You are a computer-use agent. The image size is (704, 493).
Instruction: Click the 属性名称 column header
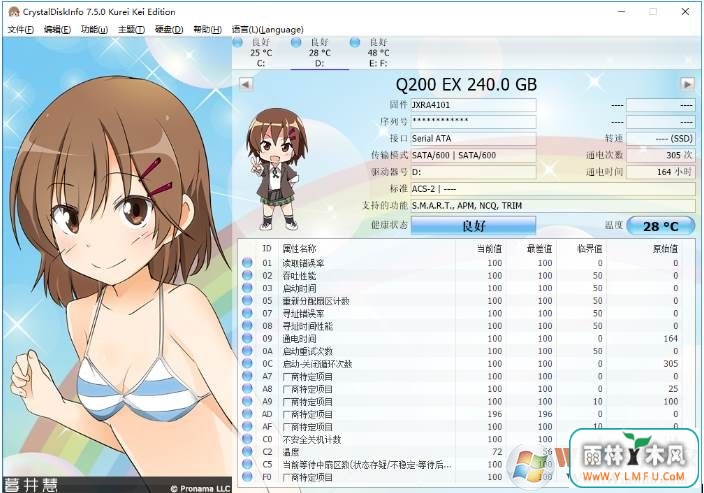(367, 248)
